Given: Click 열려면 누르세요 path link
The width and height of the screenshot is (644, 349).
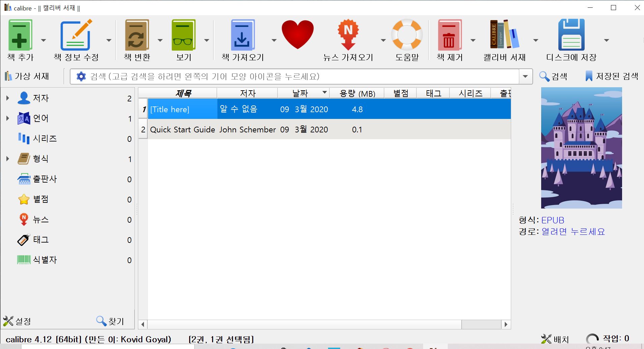Looking at the screenshot, I should 573,232.
